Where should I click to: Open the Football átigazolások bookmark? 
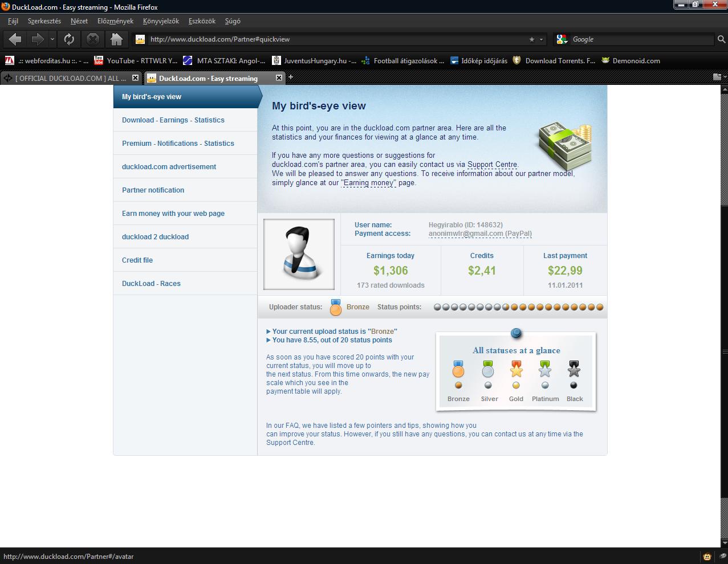pos(402,60)
